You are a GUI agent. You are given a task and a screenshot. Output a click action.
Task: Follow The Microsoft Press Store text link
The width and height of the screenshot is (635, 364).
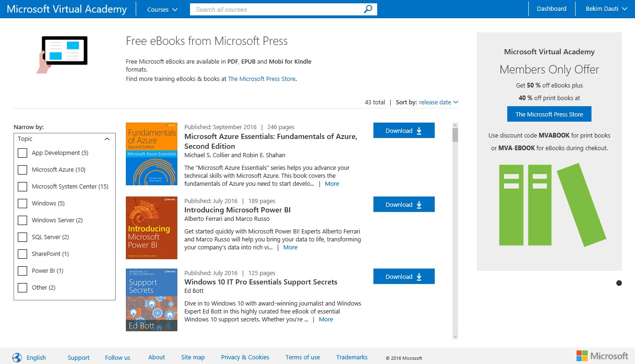click(262, 79)
